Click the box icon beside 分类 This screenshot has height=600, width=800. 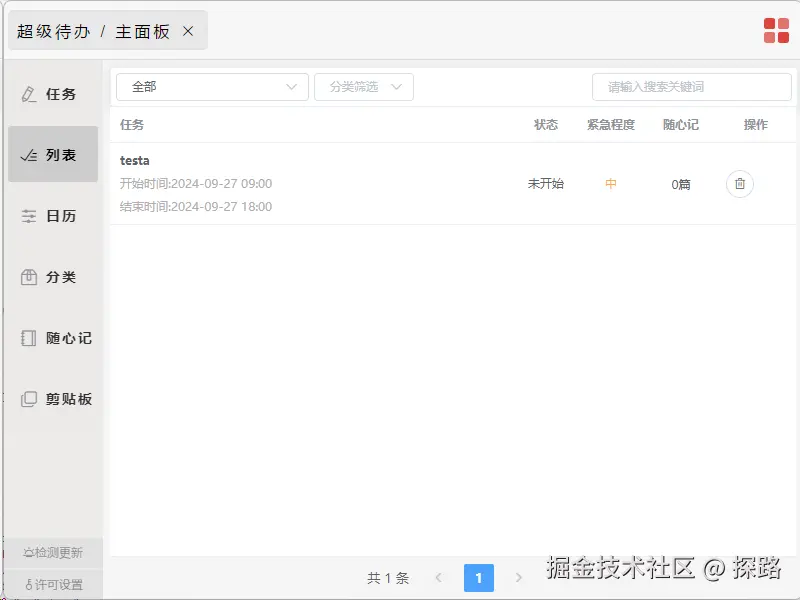pos(29,277)
